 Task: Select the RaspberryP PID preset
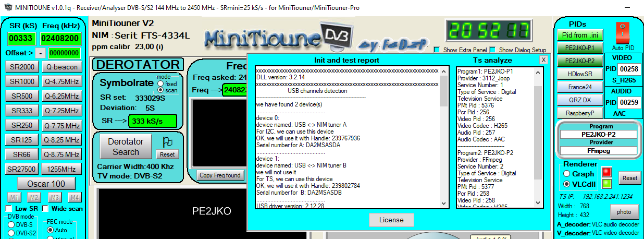point(580,113)
